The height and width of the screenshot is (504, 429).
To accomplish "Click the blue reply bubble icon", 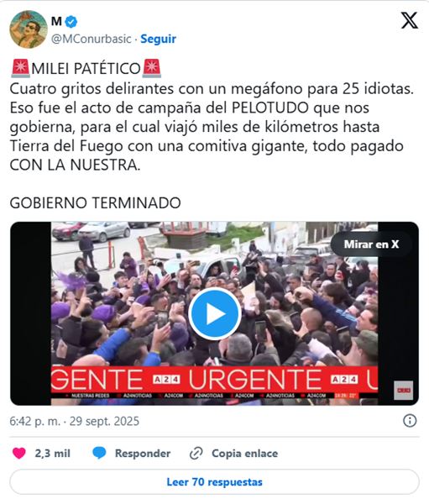I will tap(99, 454).
